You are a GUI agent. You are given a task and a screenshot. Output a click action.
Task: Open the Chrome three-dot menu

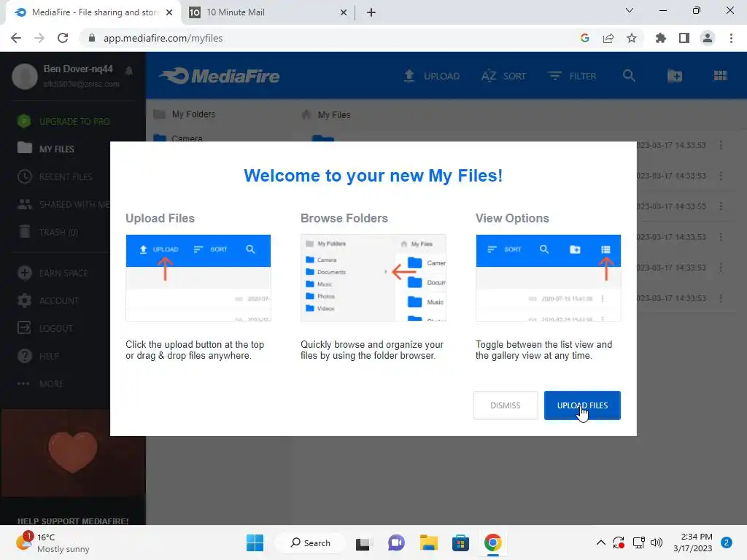[x=731, y=38]
